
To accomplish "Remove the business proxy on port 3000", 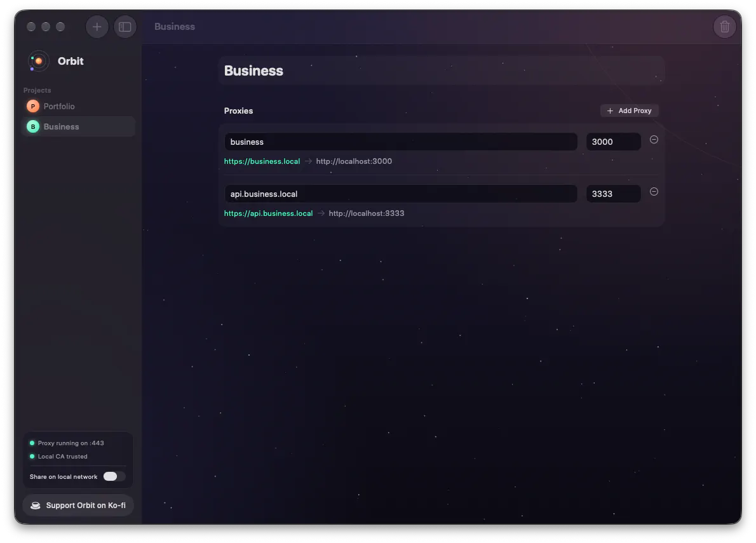I will 654,140.
